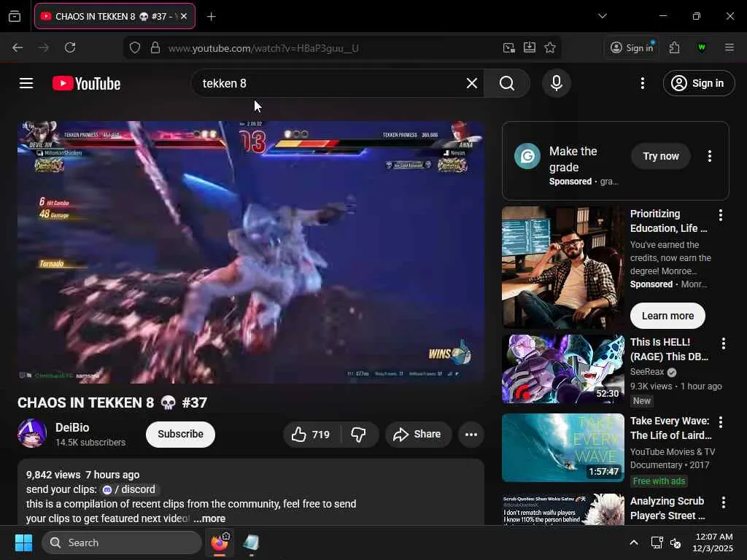
Task: Clear the tekken 8 search text
Action: pos(472,83)
